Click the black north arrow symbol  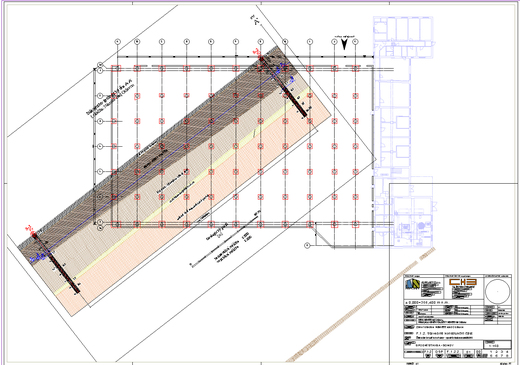tap(344, 45)
